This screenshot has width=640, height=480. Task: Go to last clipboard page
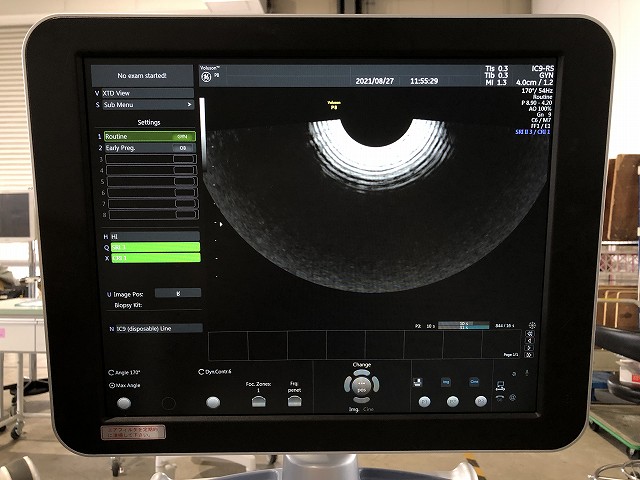pos(529,355)
